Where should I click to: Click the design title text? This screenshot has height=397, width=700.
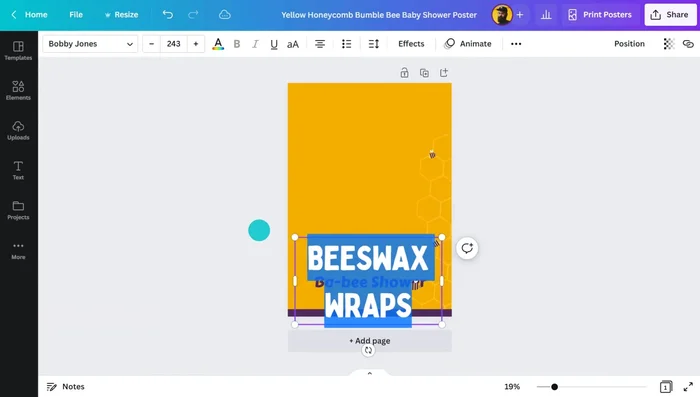[379, 15]
